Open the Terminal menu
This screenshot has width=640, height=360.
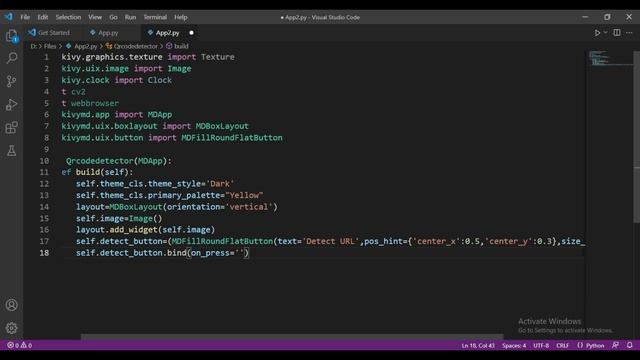pyautogui.click(x=155, y=17)
